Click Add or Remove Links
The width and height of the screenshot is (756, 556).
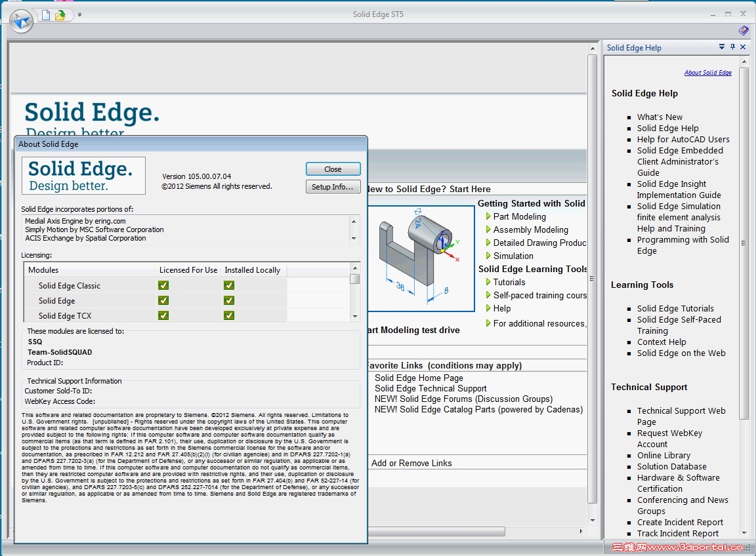[x=411, y=463]
